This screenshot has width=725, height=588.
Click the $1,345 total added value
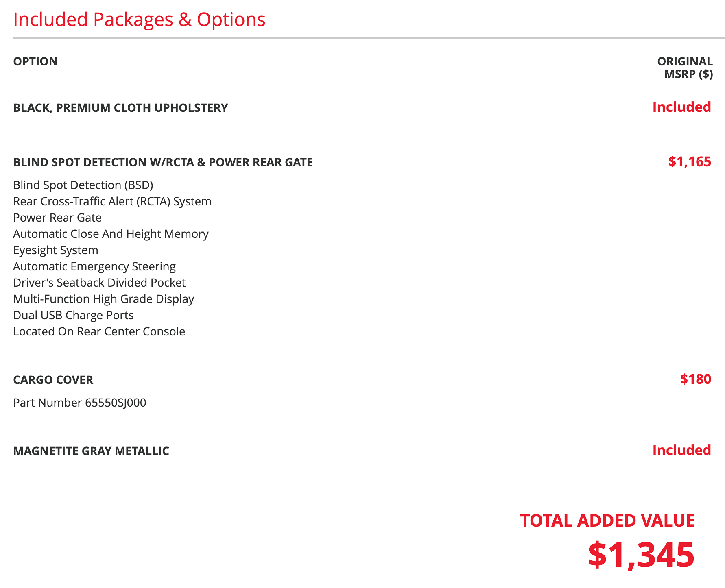coord(641,555)
